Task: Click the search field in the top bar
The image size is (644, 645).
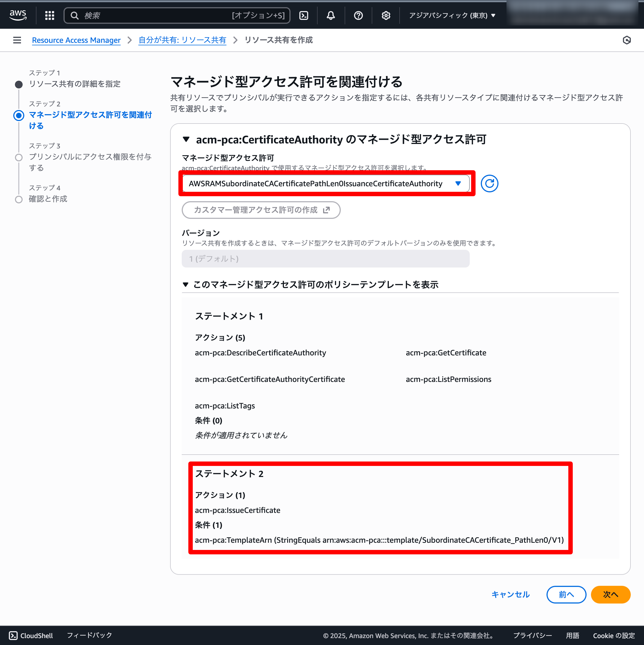Action: coord(177,15)
